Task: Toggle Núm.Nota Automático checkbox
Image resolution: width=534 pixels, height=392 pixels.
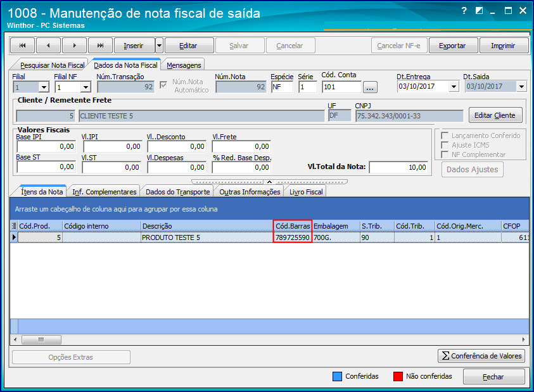Action: 163,85
